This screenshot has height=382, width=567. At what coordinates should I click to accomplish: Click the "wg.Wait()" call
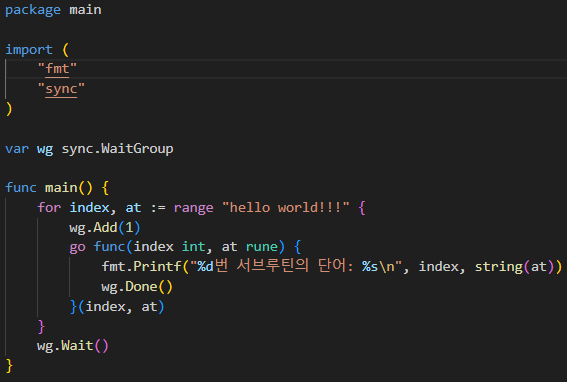(x=73, y=346)
